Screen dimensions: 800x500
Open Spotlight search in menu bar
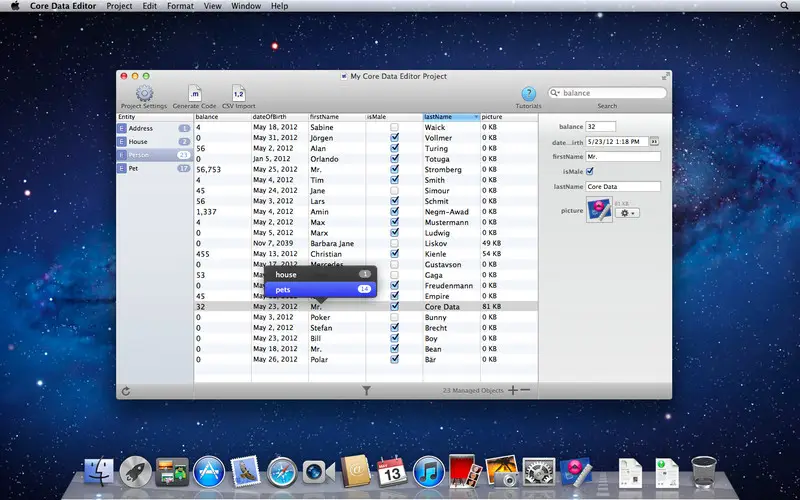[x=784, y=6]
